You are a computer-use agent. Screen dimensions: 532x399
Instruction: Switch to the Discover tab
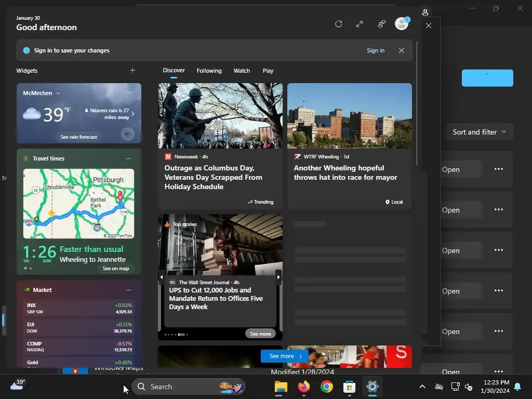pos(174,70)
